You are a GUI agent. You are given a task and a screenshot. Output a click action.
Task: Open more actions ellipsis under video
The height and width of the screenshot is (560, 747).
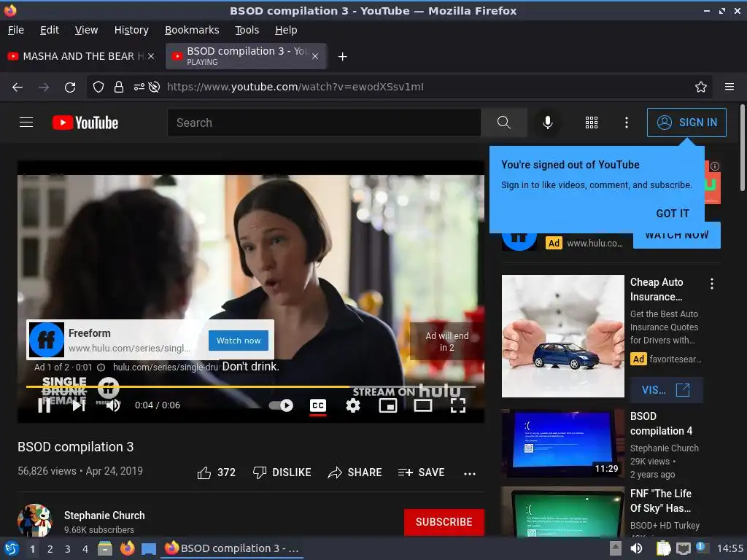470,473
